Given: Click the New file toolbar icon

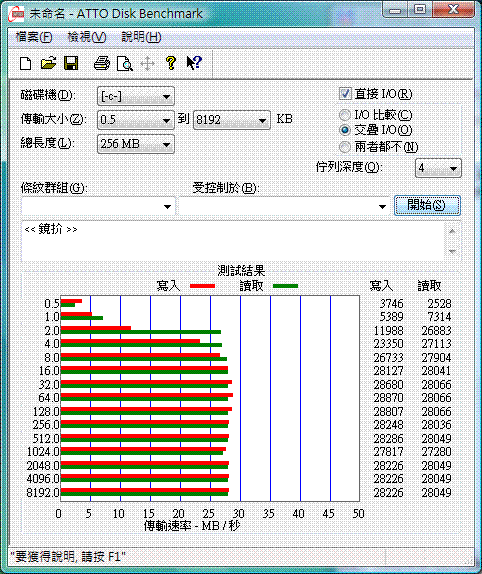Looking at the screenshot, I should tap(25, 64).
